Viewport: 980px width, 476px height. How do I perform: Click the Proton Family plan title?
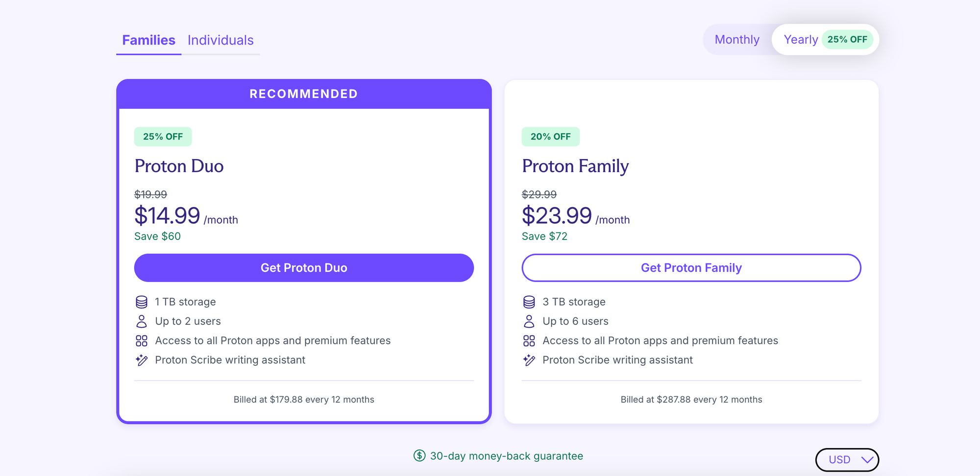pos(575,166)
